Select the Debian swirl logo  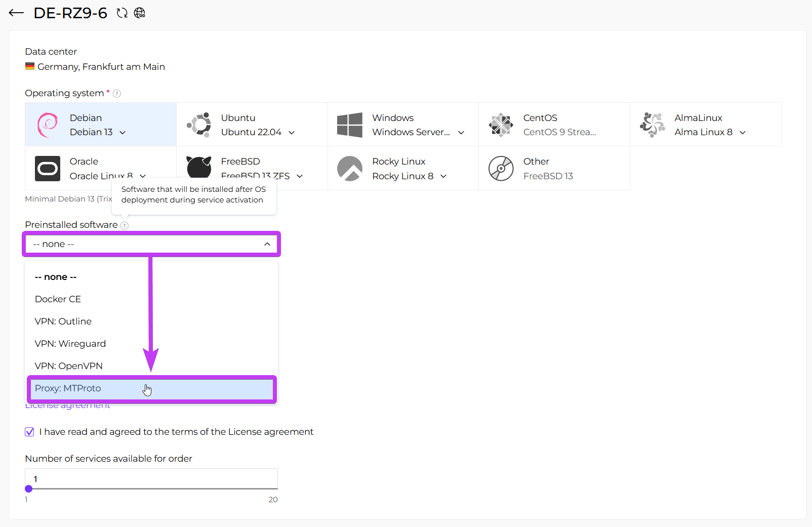[48, 125]
